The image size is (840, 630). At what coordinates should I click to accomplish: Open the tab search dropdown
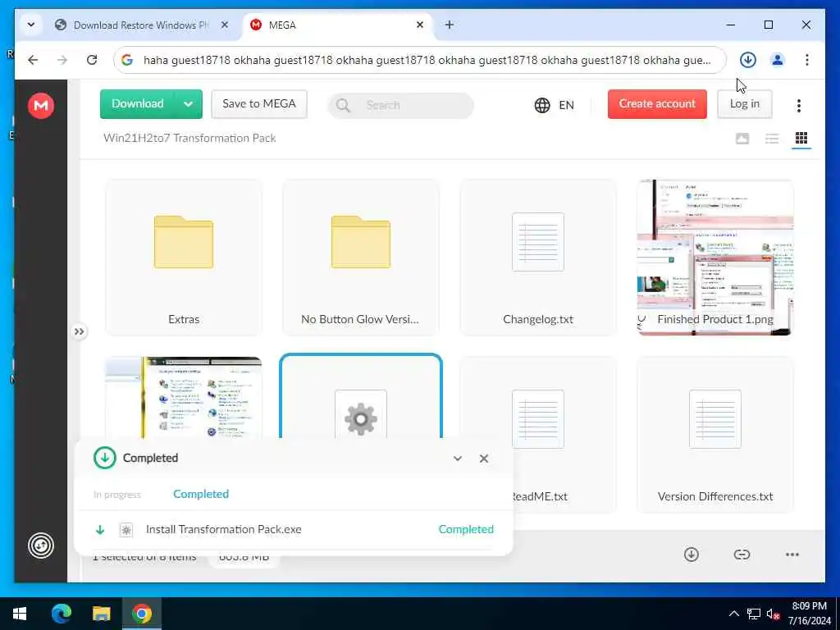(x=31, y=25)
